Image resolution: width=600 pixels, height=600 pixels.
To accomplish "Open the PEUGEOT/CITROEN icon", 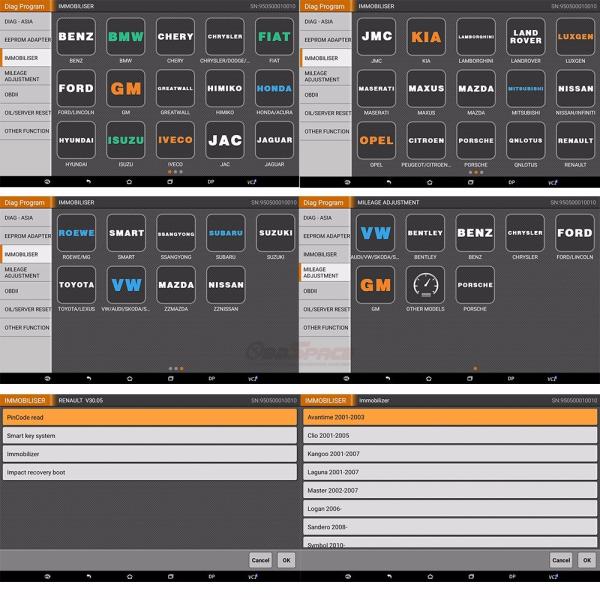I will coord(426,140).
